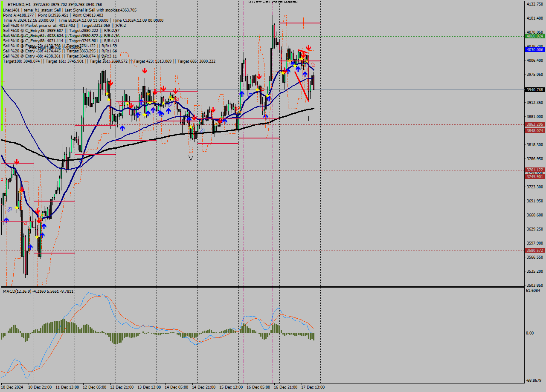Click the red 3761.122 target price tag

pyautogui.click(x=534, y=170)
